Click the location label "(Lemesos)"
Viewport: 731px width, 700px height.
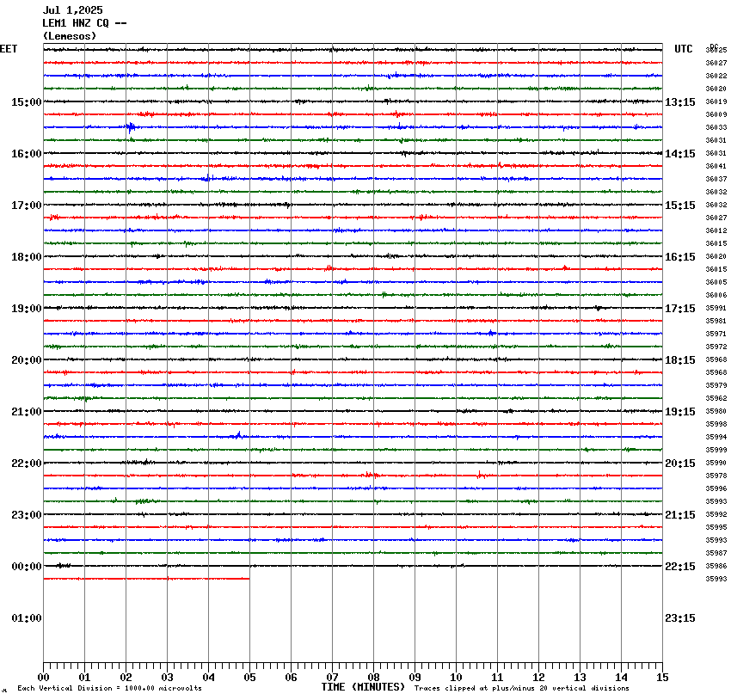(70, 36)
